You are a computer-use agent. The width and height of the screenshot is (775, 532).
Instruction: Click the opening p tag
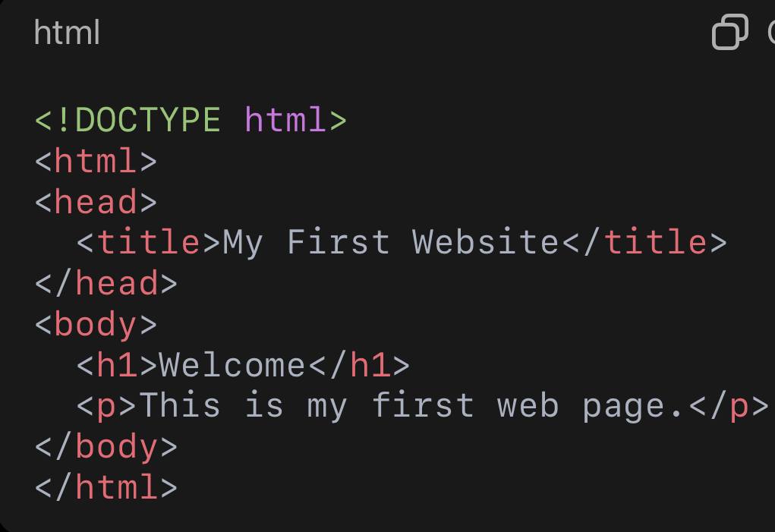pyautogui.click(x=106, y=407)
